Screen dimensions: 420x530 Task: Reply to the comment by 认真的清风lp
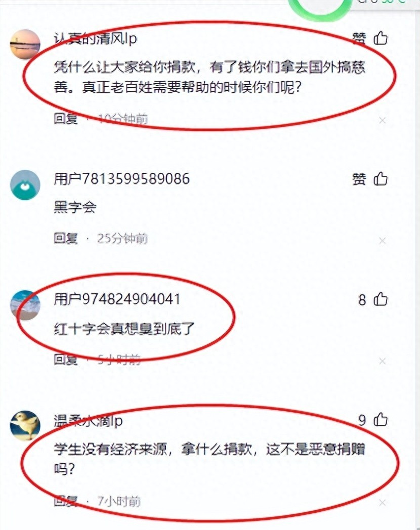click(x=66, y=118)
